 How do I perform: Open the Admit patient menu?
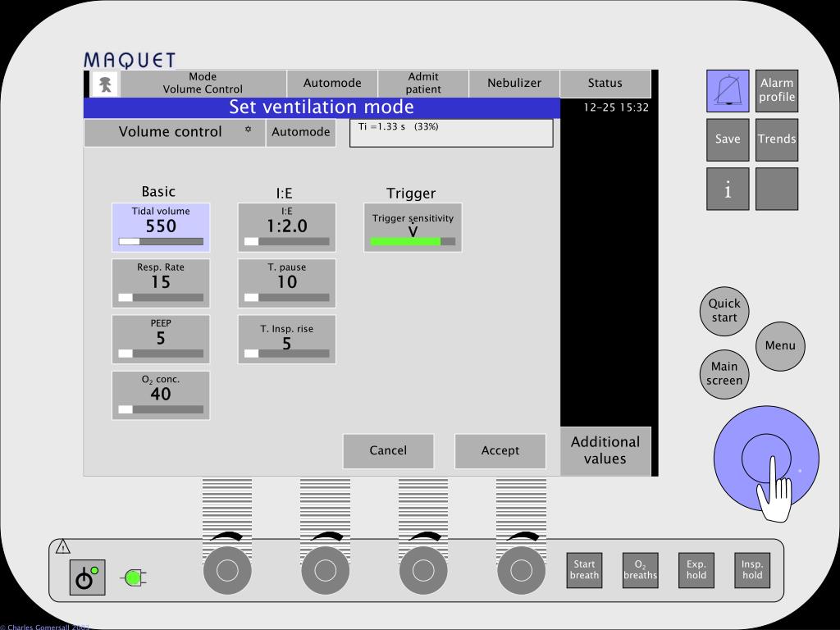[423, 83]
